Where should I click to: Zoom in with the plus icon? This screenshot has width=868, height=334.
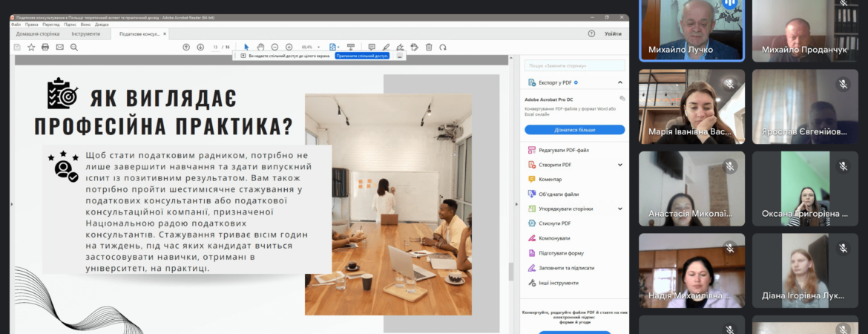[289, 48]
